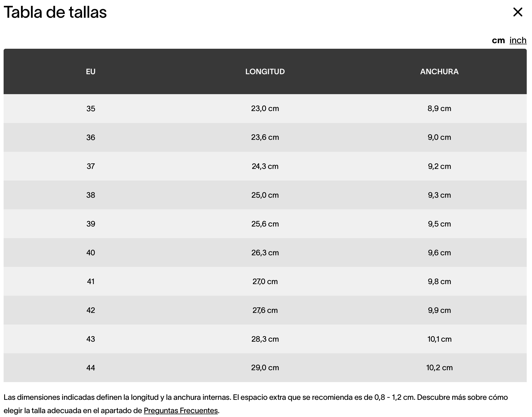Image resolution: width=532 pixels, height=417 pixels.
Task: Click the ANCHURA column header
Action: pos(439,72)
